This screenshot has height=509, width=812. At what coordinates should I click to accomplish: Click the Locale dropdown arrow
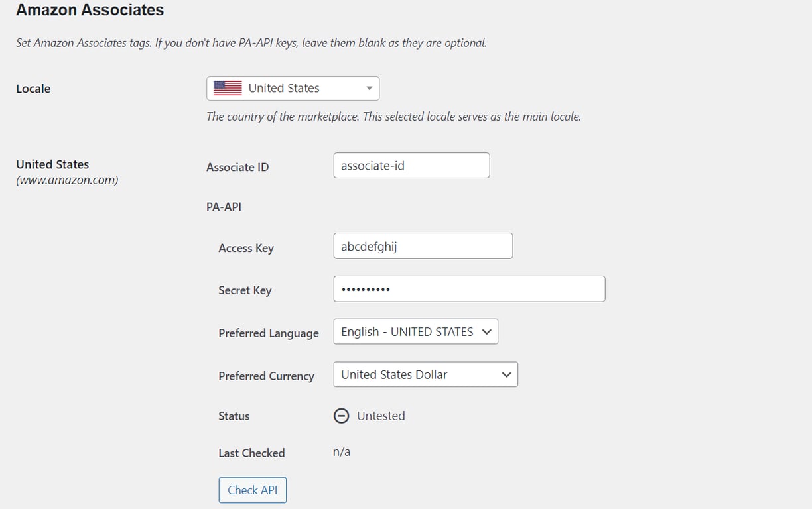[x=369, y=87]
